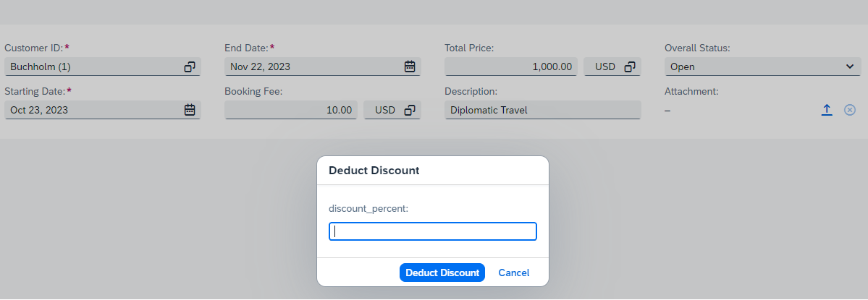Focus the Total Price USD currency field
This screenshot has height=300, width=868.
tap(612, 67)
